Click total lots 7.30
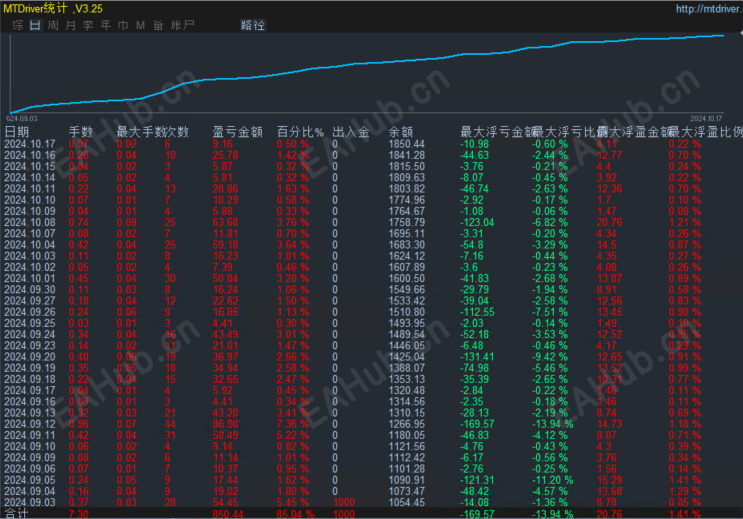Viewport: 743px width, 519px height. tap(78, 514)
